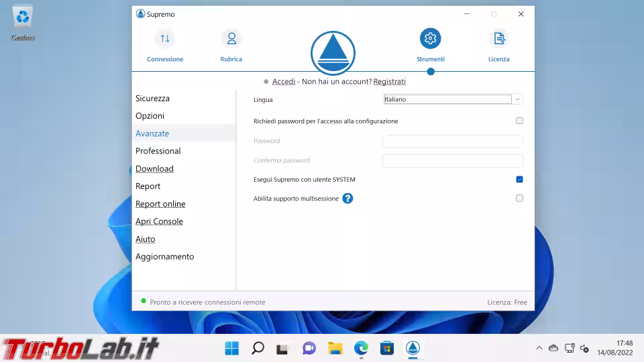644x362 pixels.
Task: Open the Licenza document icon
Action: tap(499, 39)
